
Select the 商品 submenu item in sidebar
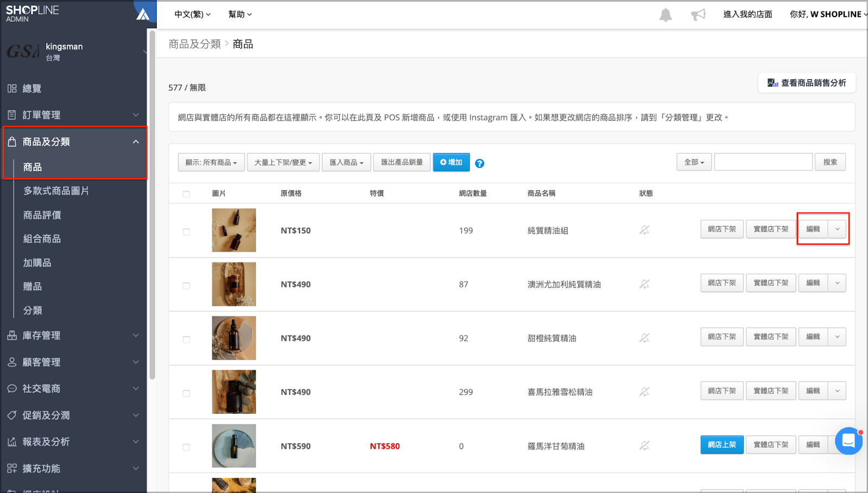(33, 167)
